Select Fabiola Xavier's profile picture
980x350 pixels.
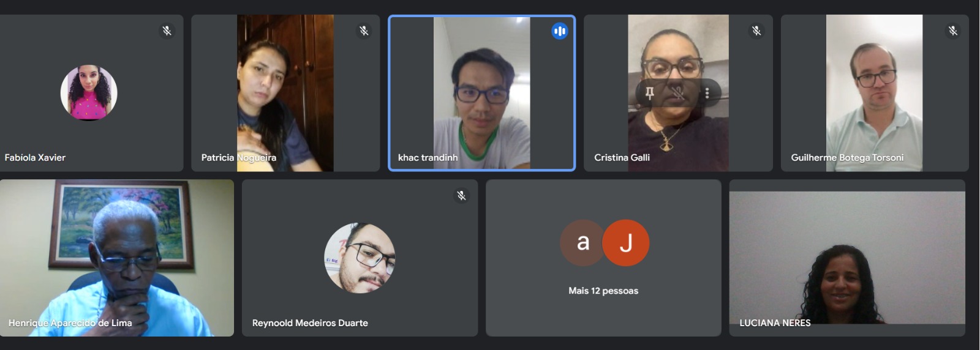click(89, 93)
